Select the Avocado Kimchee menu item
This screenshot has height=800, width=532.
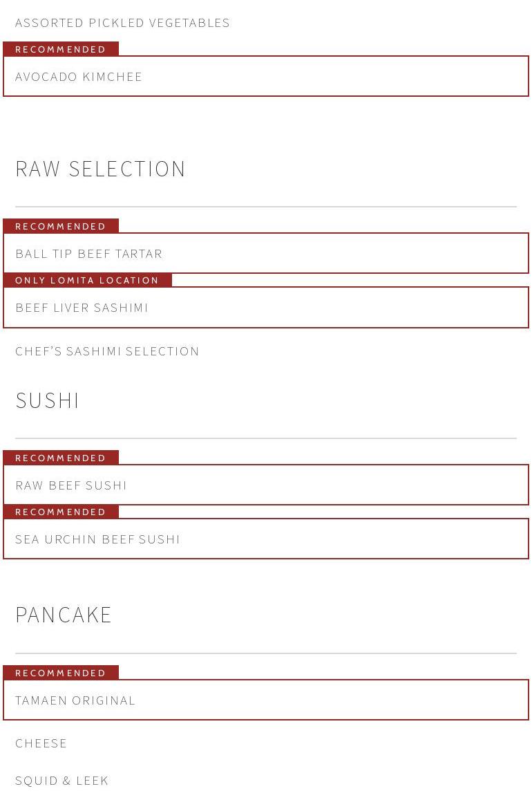(79, 77)
